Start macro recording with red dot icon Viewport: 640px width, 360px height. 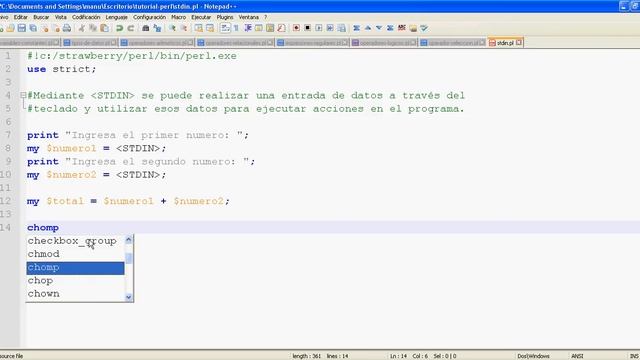296,28
